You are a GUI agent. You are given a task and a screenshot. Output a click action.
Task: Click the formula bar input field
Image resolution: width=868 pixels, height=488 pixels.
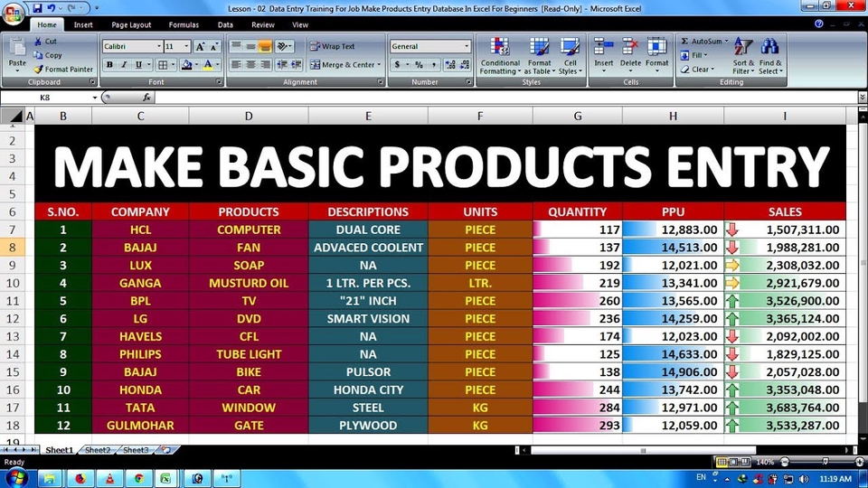pyautogui.click(x=506, y=98)
